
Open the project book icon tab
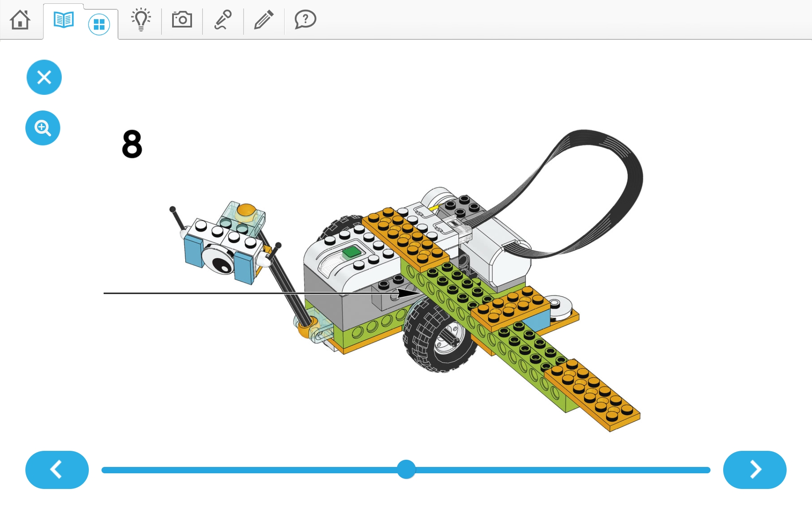64,19
